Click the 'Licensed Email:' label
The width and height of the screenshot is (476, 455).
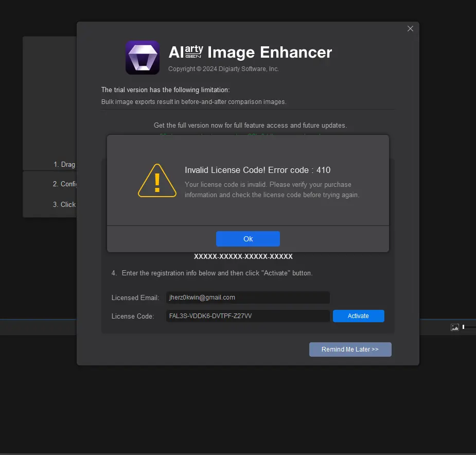[135, 297]
